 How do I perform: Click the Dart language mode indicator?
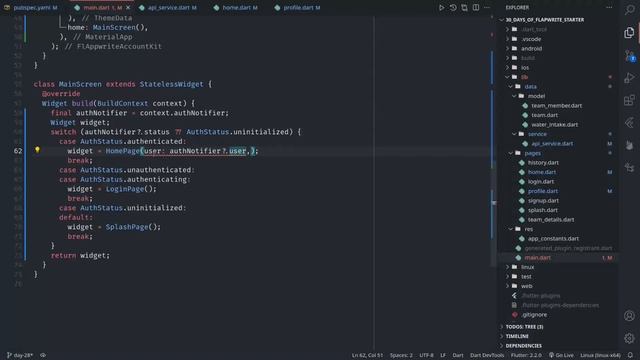pos(458,355)
